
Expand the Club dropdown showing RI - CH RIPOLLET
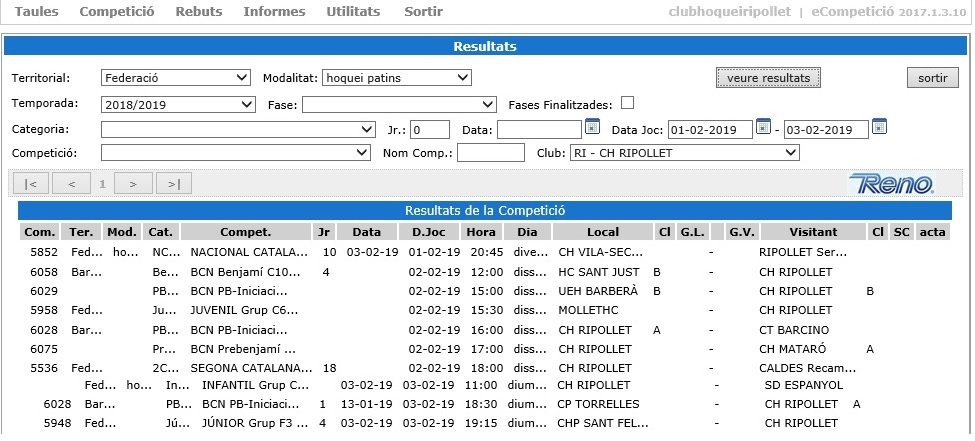click(x=685, y=152)
